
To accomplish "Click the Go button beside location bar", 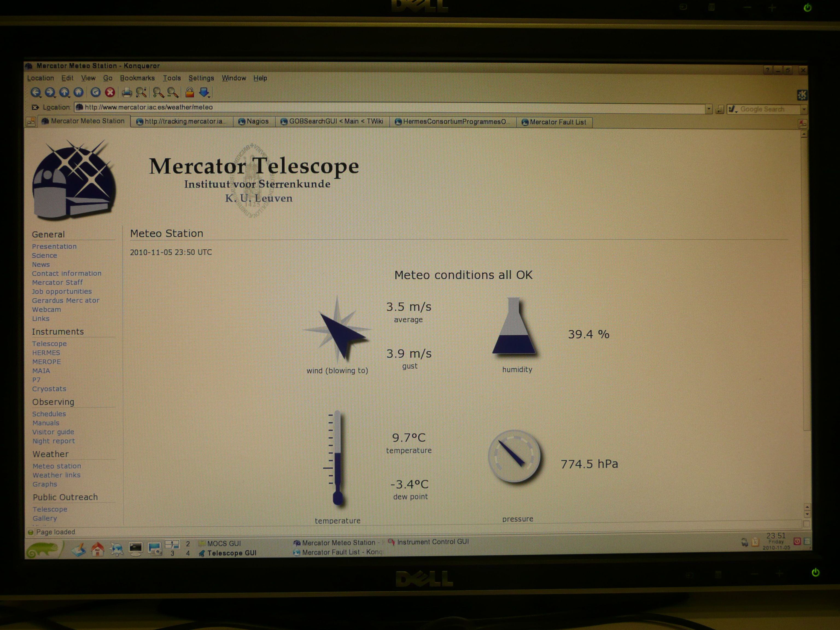I will coord(719,110).
